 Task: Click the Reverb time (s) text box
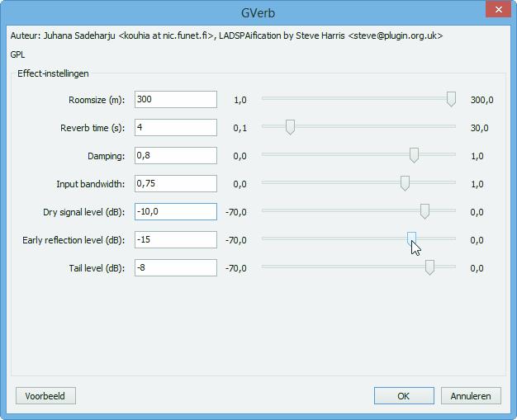coord(175,128)
